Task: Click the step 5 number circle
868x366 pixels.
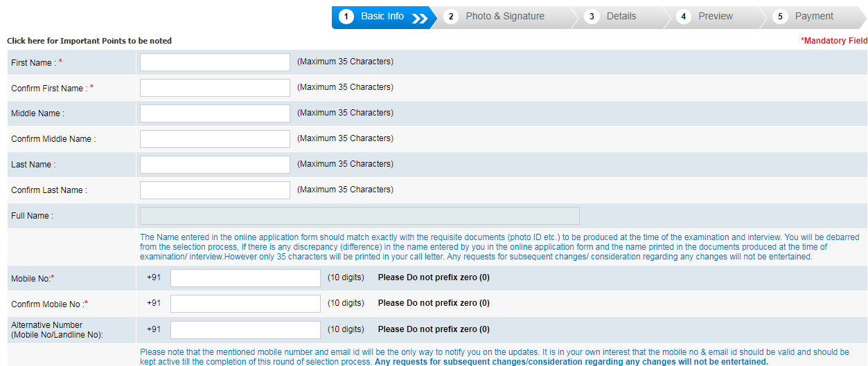Action: (x=780, y=17)
